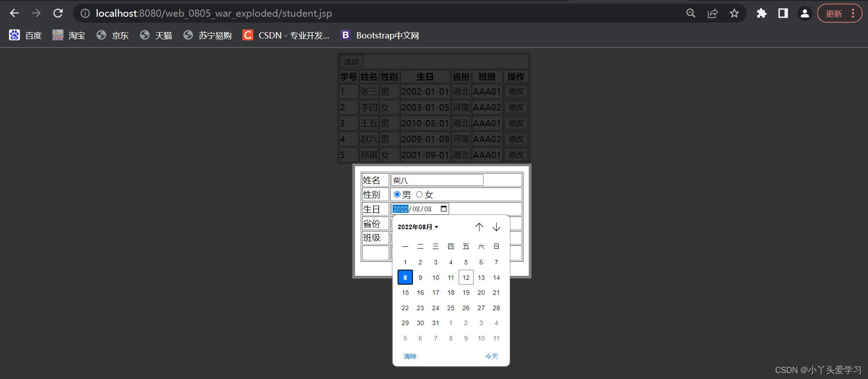Click 今天 to pick today
This screenshot has width=868, height=379.
492,356
